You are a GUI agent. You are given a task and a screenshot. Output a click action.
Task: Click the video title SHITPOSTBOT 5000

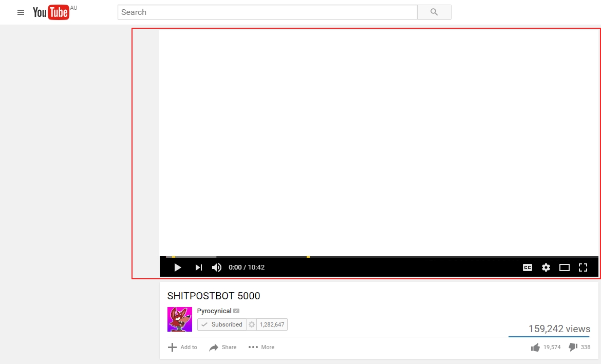pyautogui.click(x=214, y=296)
